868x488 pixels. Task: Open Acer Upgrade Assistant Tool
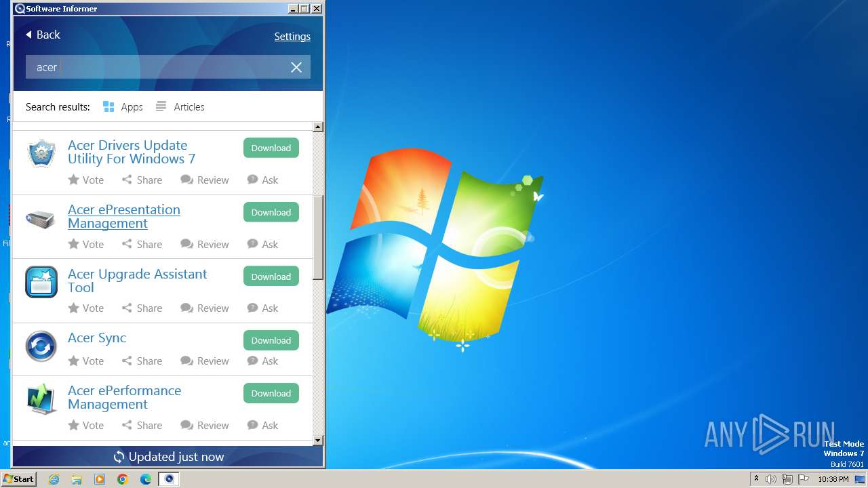(x=138, y=281)
